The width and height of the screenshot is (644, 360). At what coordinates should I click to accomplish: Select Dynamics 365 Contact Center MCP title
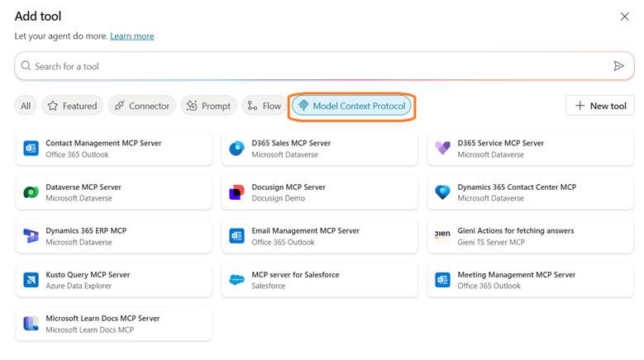click(x=517, y=187)
